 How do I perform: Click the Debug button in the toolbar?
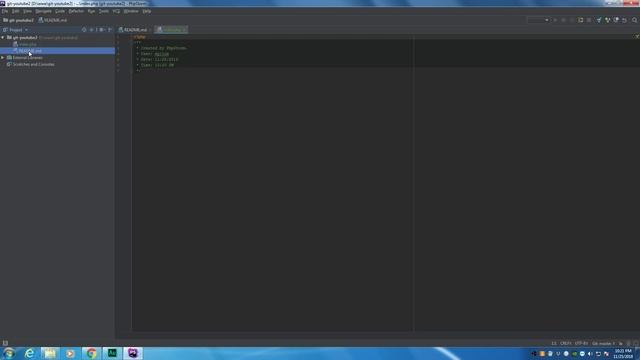[564, 20]
